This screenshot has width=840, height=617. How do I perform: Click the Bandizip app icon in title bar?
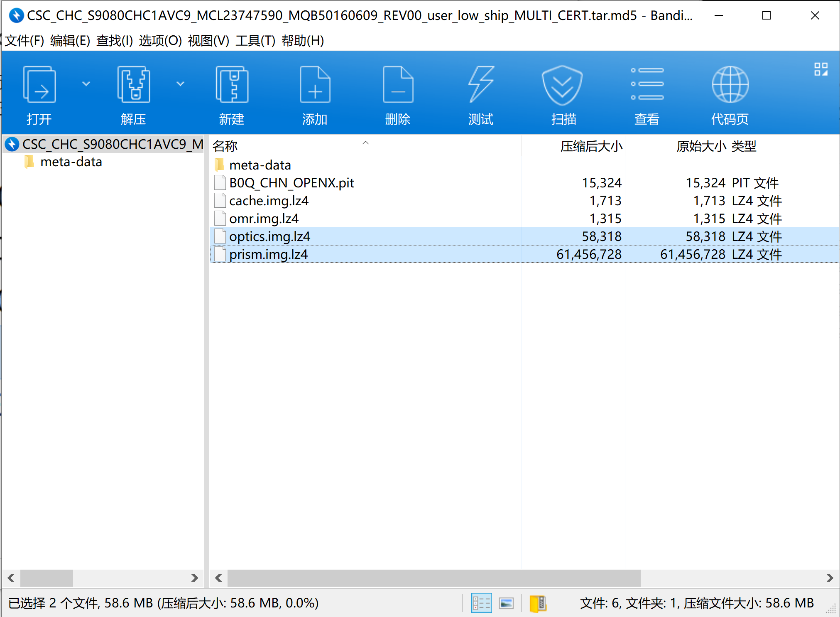[16, 15]
